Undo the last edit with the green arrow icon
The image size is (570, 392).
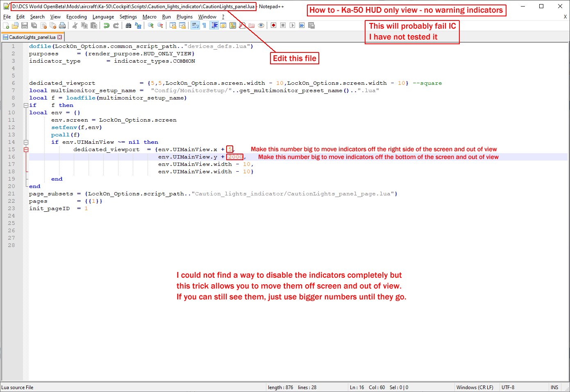click(106, 25)
